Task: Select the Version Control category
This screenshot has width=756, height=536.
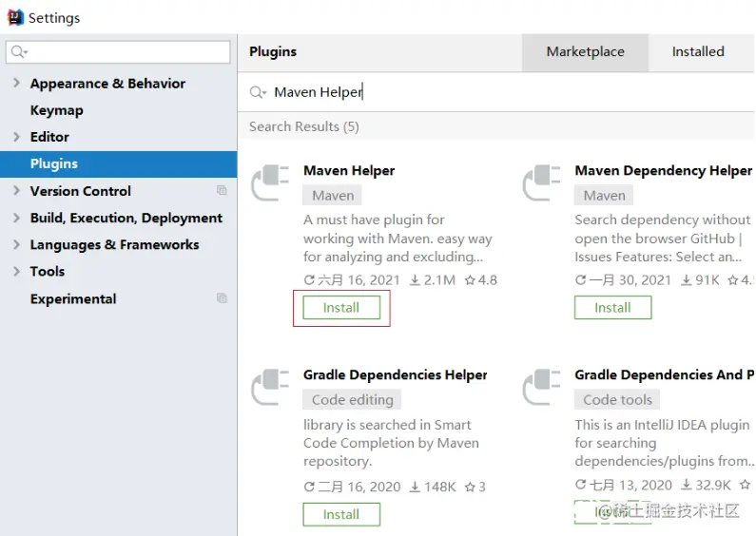Action: pos(81,191)
